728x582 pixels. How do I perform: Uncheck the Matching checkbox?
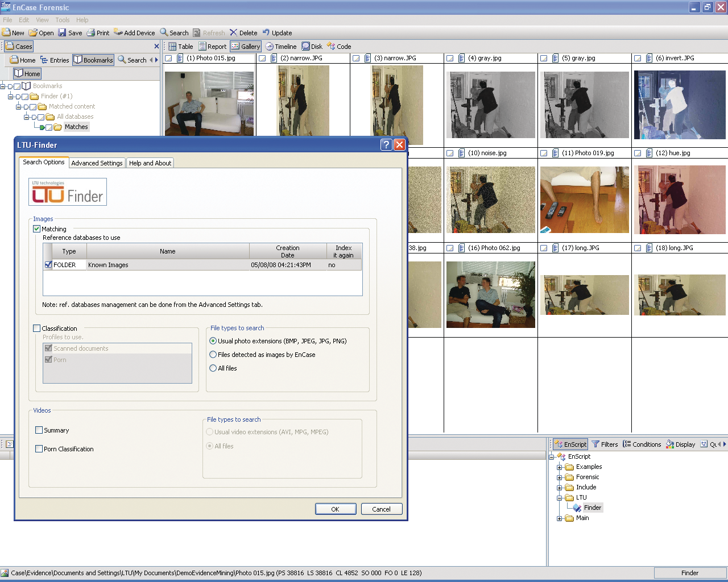[x=37, y=229]
